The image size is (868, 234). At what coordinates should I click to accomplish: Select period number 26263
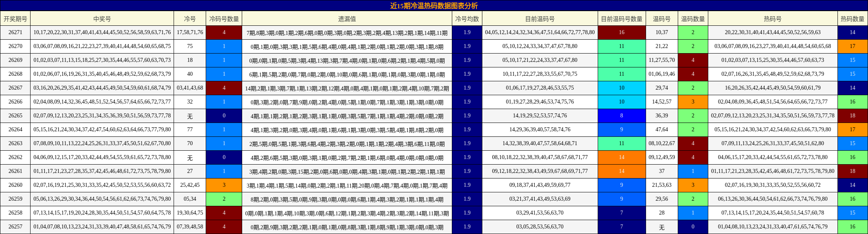(15, 144)
